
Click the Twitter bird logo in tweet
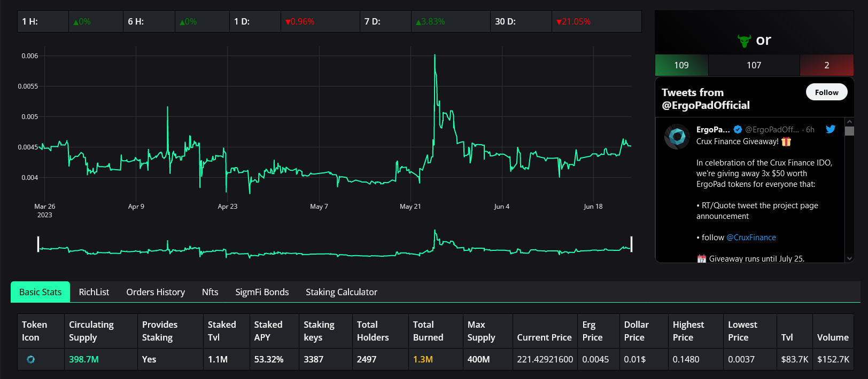click(x=830, y=129)
